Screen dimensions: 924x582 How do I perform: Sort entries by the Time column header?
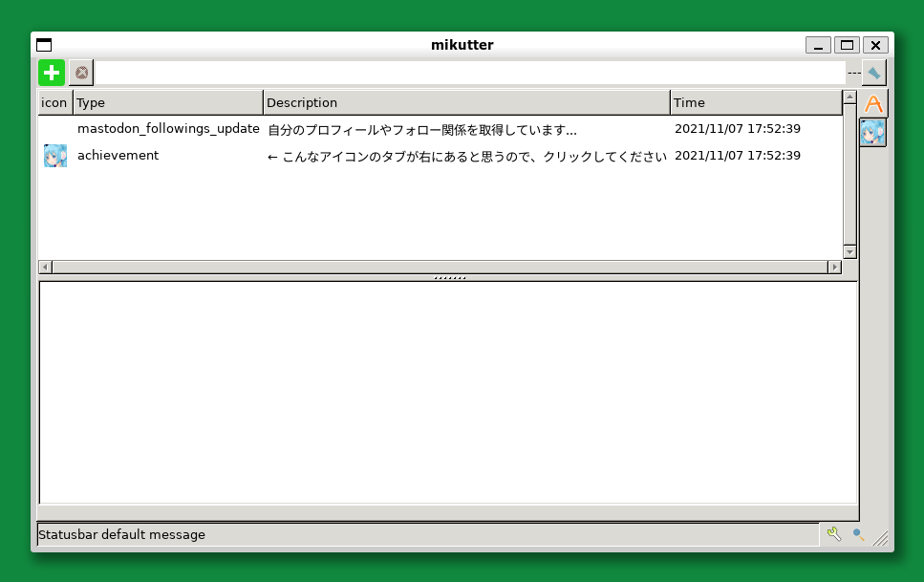click(x=757, y=102)
